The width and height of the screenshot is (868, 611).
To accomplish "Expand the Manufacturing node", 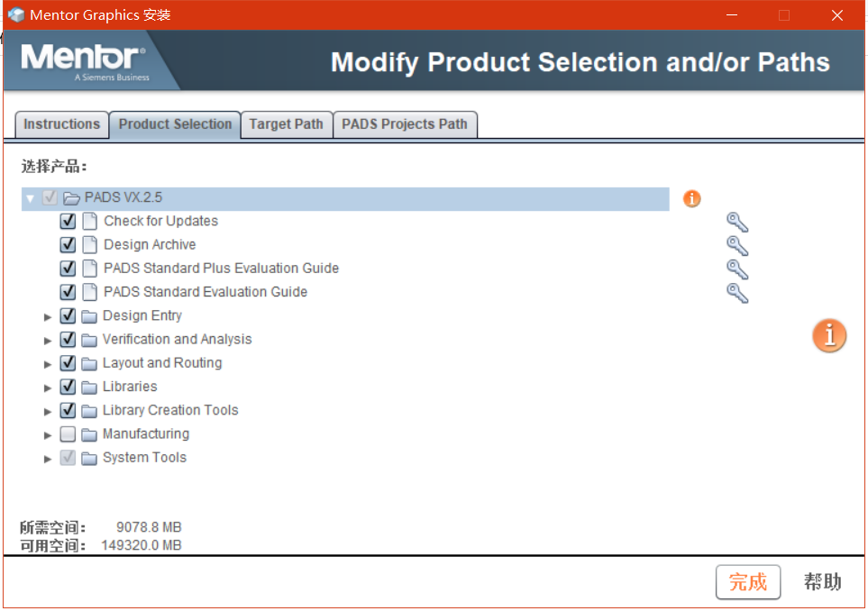I will [x=48, y=435].
